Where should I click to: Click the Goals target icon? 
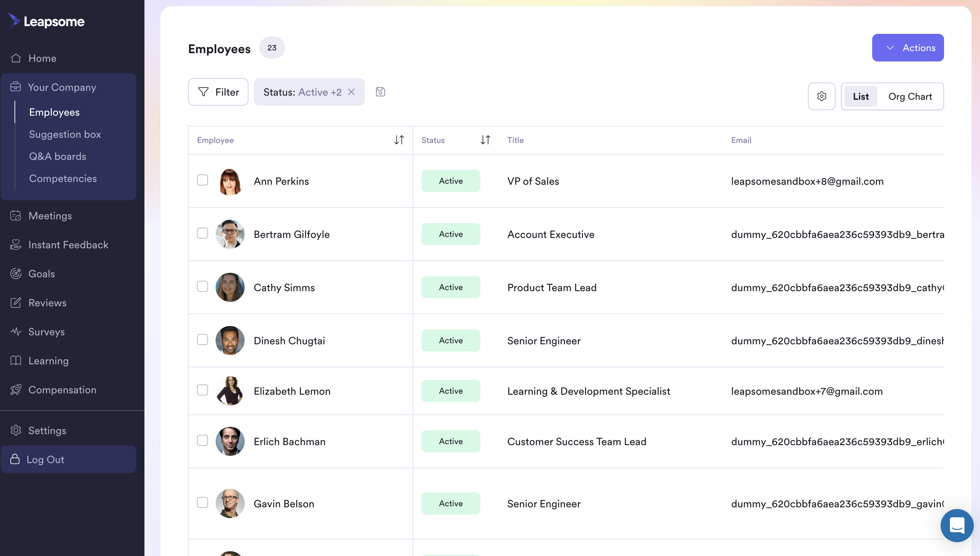pyautogui.click(x=16, y=274)
